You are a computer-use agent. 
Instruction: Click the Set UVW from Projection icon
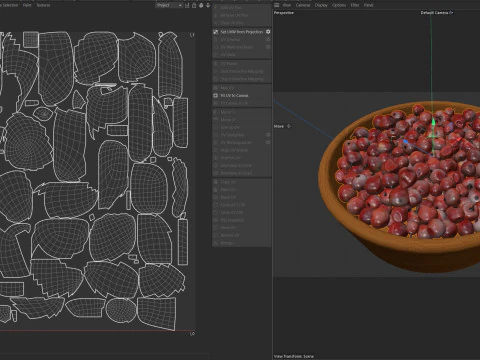(216, 32)
